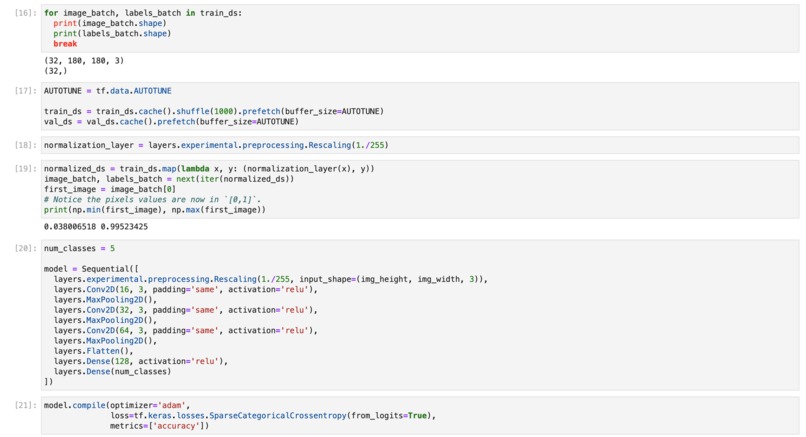The image size is (806, 437).
Task: Click the red break keyword
Action: pyautogui.click(x=65, y=44)
